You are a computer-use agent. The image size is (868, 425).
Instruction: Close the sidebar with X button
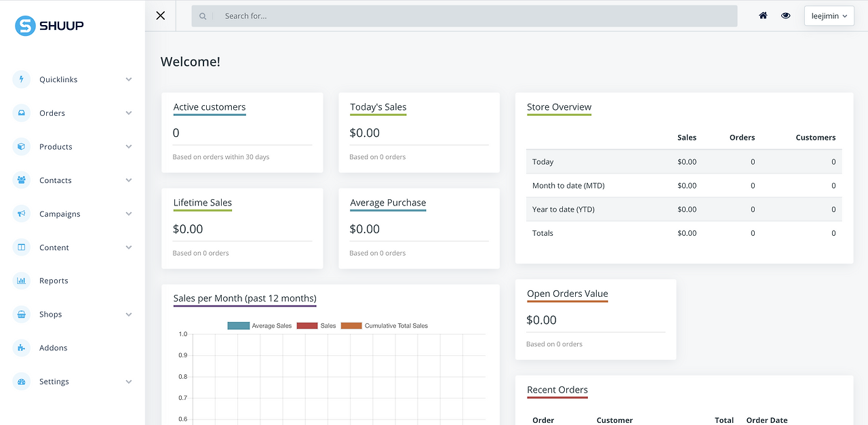[161, 16]
